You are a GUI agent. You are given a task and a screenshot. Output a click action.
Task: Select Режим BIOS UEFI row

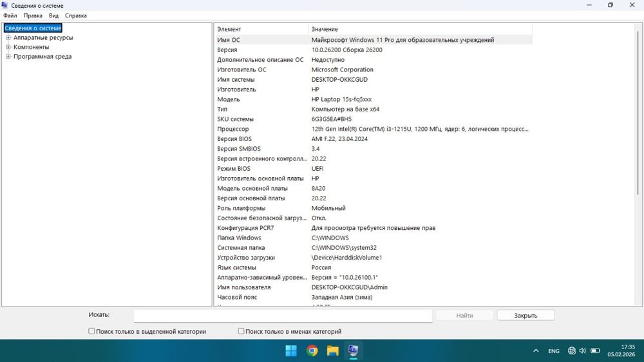[374, 169]
